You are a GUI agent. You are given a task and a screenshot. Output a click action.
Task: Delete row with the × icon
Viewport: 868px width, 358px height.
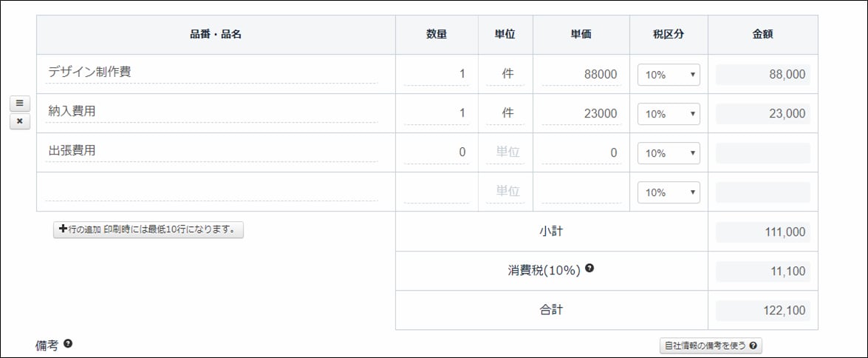[19, 121]
